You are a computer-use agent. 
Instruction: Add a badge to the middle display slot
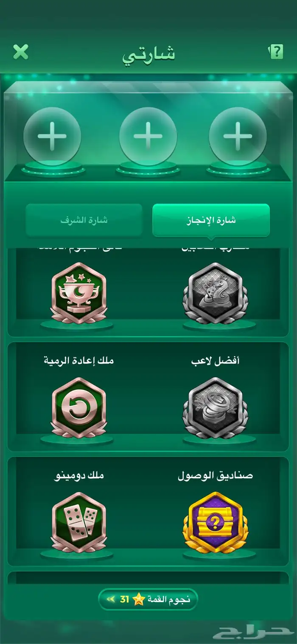(148, 136)
